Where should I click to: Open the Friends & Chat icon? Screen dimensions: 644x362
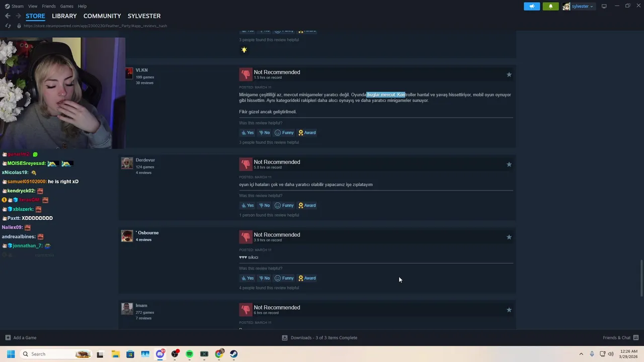point(636,337)
